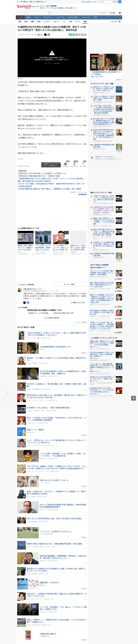The image size is (138, 644).
Task: Click the RKK熊本放送 logo
Action: (77, 35)
